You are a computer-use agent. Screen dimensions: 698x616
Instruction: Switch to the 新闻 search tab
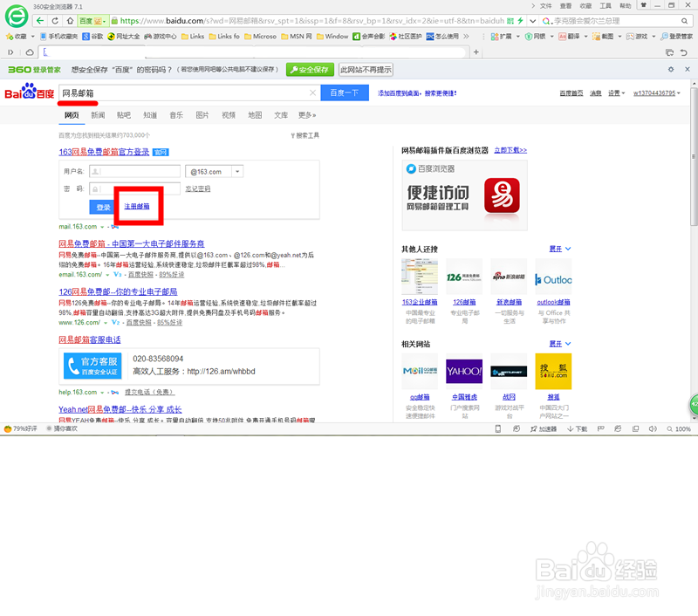click(x=98, y=115)
